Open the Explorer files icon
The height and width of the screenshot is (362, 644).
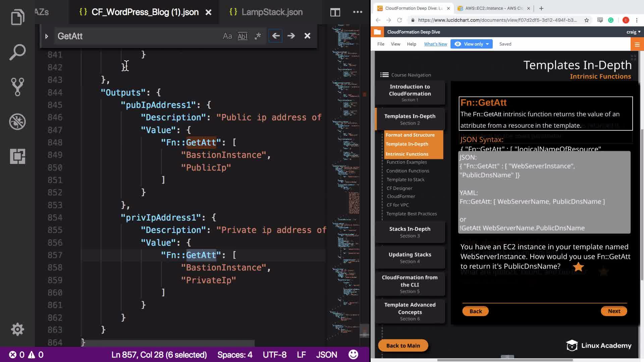[x=17, y=17]
